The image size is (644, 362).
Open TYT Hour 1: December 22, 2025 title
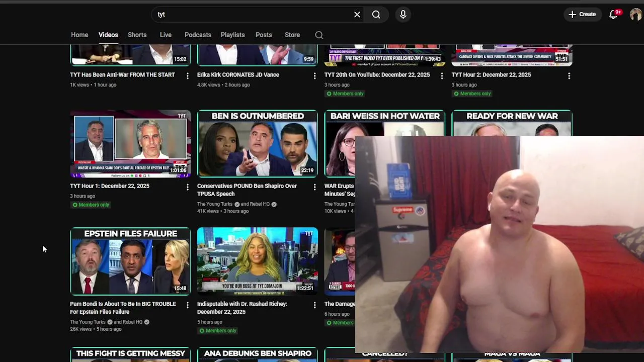(110, 186)
